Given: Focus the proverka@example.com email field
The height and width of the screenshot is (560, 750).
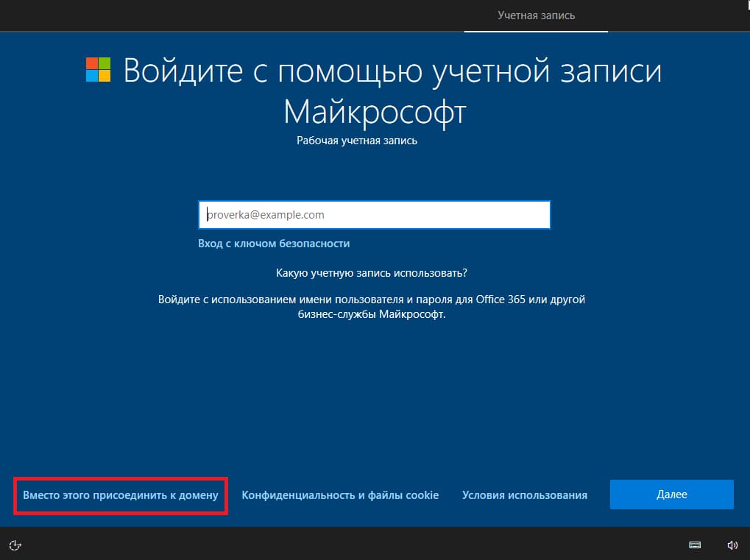Looking at the screenshot, I should 375,215.
